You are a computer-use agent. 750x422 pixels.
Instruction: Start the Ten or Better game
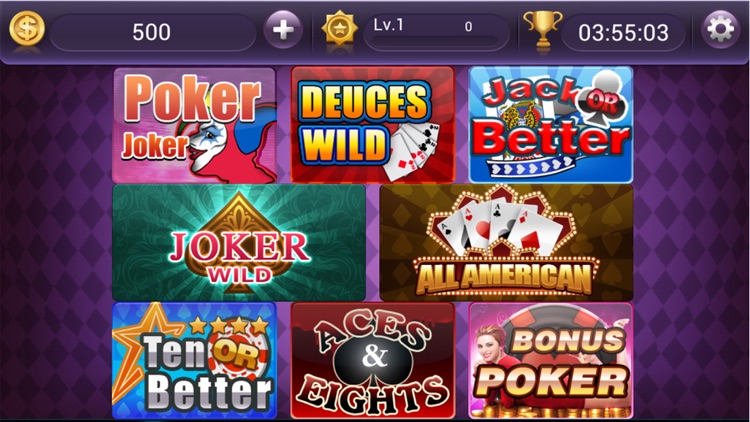(x=195, y=360)
